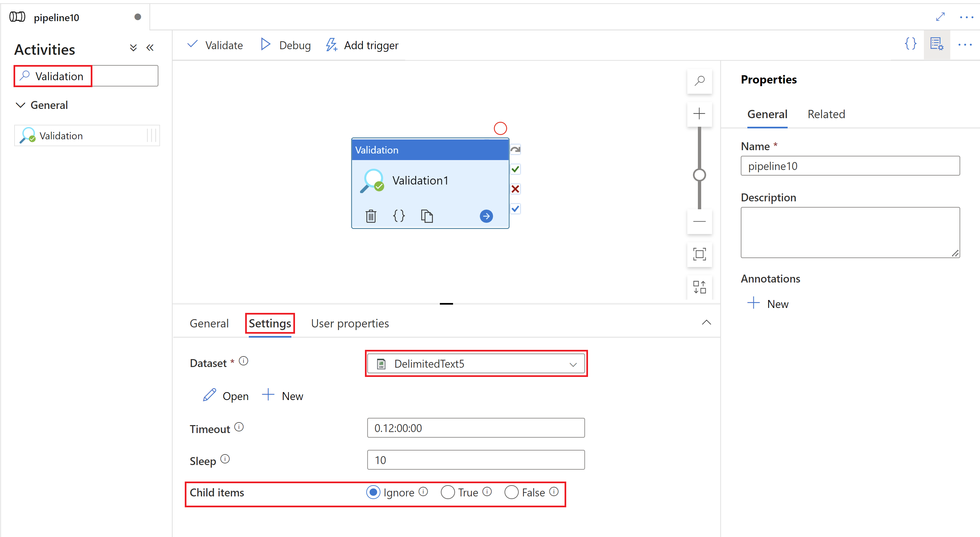Viewport: 980px width, 537px height.
Task: Switch to the User properties tab
Action: point(349,323)
